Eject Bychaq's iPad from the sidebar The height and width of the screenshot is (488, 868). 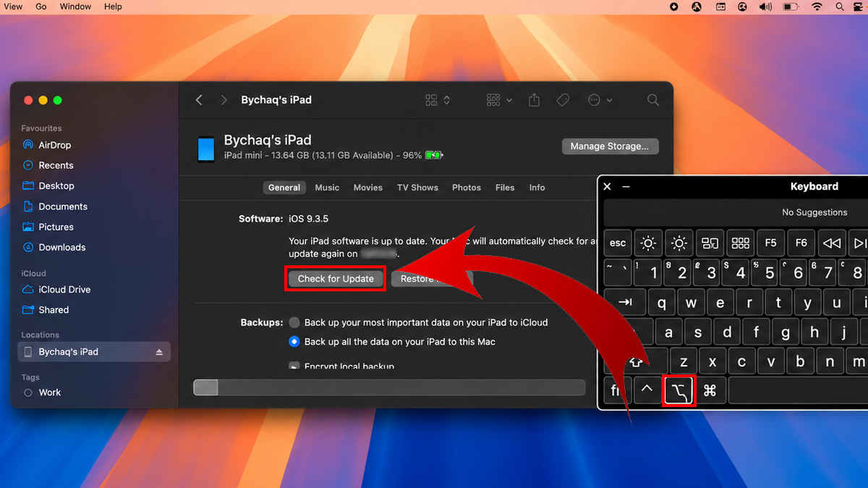[x=160, y=352]
